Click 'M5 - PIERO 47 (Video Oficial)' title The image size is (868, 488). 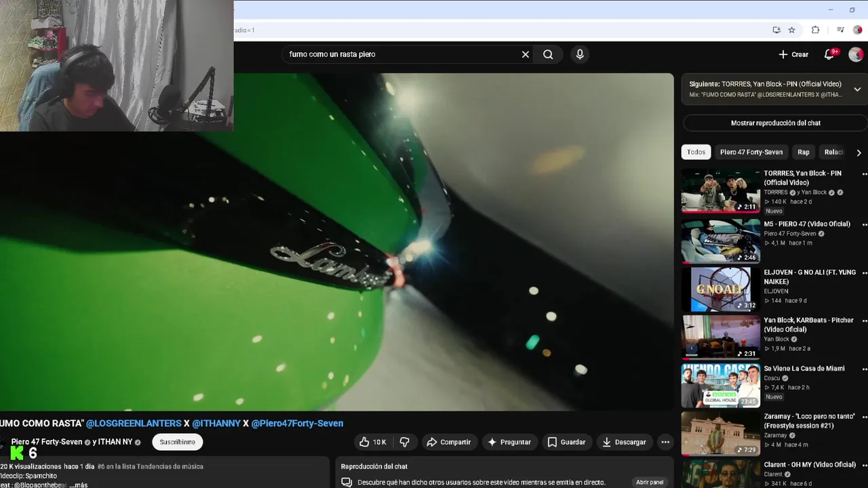[x=807, y=224]
